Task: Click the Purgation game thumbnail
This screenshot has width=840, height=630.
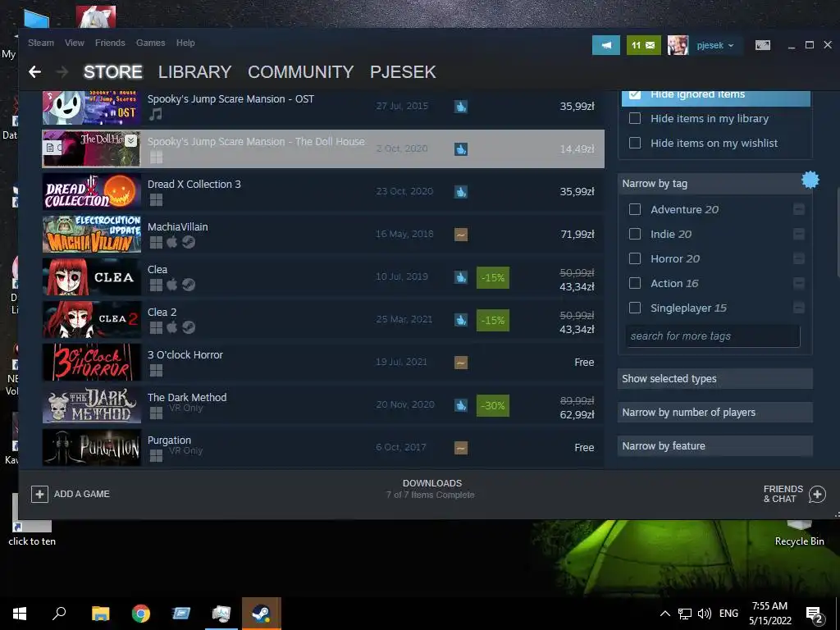Action: tap(92, 448)
